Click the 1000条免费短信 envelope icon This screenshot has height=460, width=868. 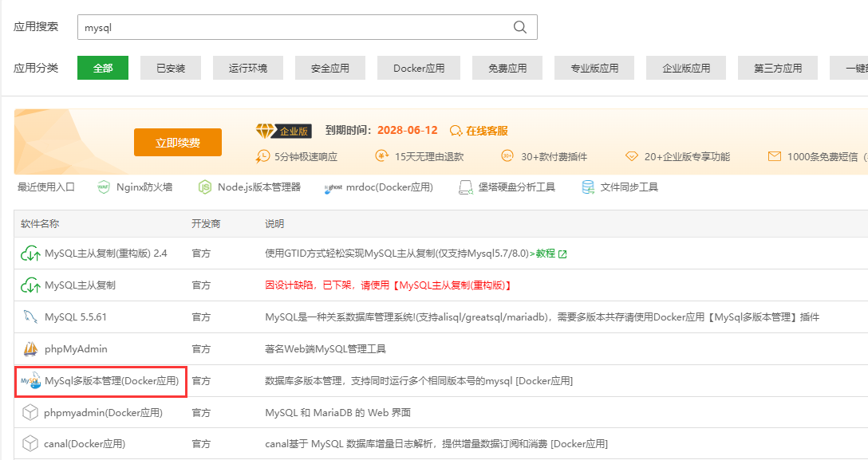775,156
